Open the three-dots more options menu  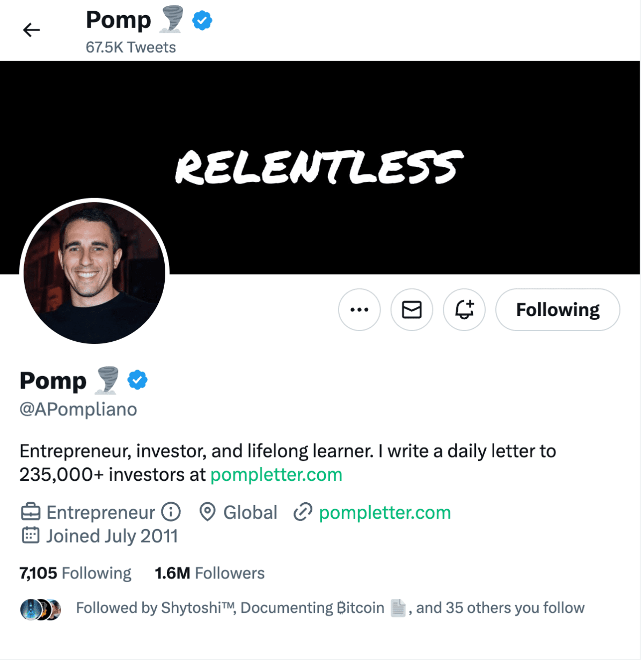pyautogui.click(x=359, y=310)
